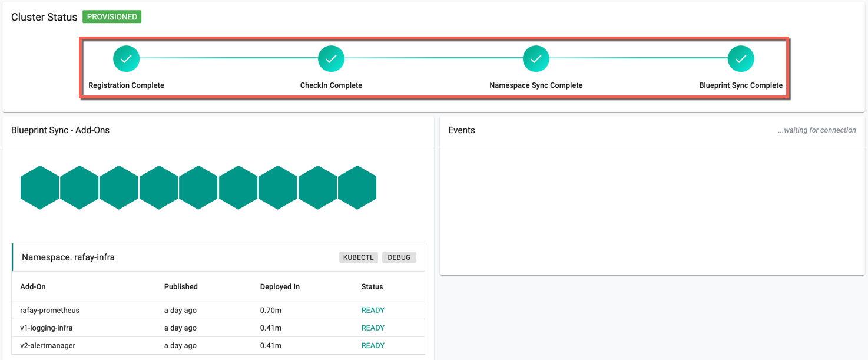Click the "Published" column header
Screen dimensions: 868x360
pyautogui.click(x=181, y=287)
